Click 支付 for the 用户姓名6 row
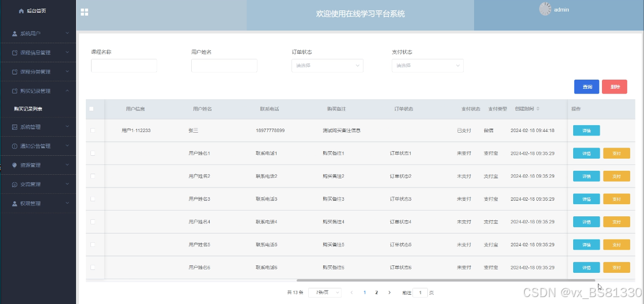 point(616,268)
